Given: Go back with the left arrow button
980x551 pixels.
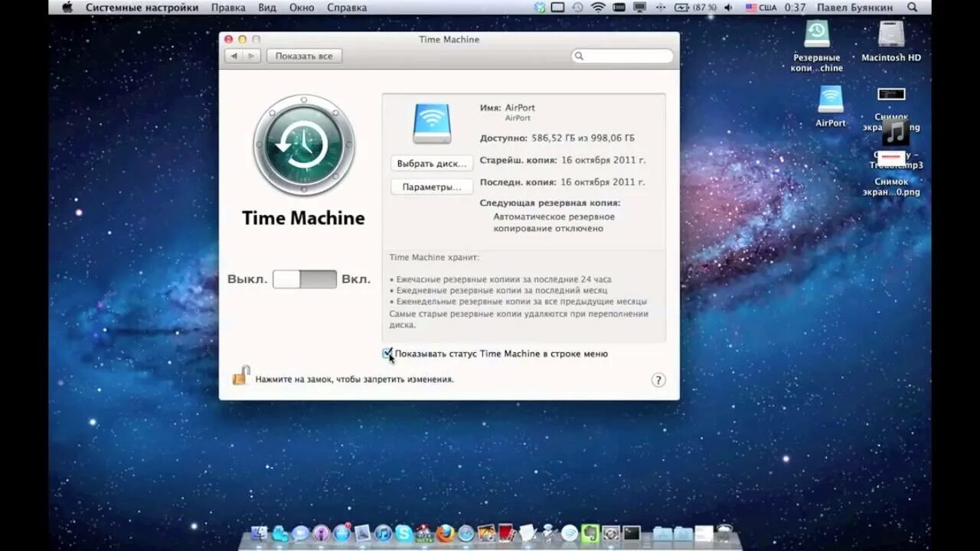Looking at the screenshot, I should [234, 56].
